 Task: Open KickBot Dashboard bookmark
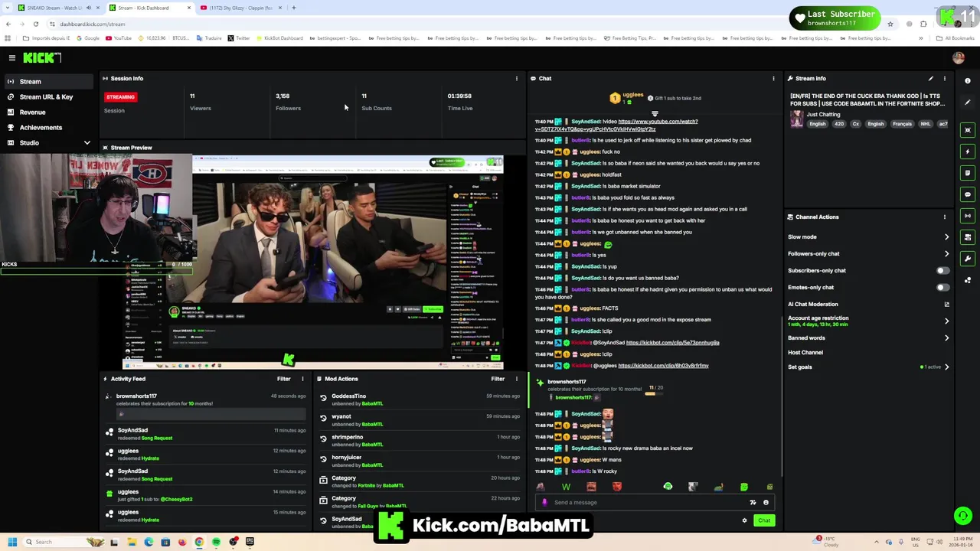pos(279,38)
